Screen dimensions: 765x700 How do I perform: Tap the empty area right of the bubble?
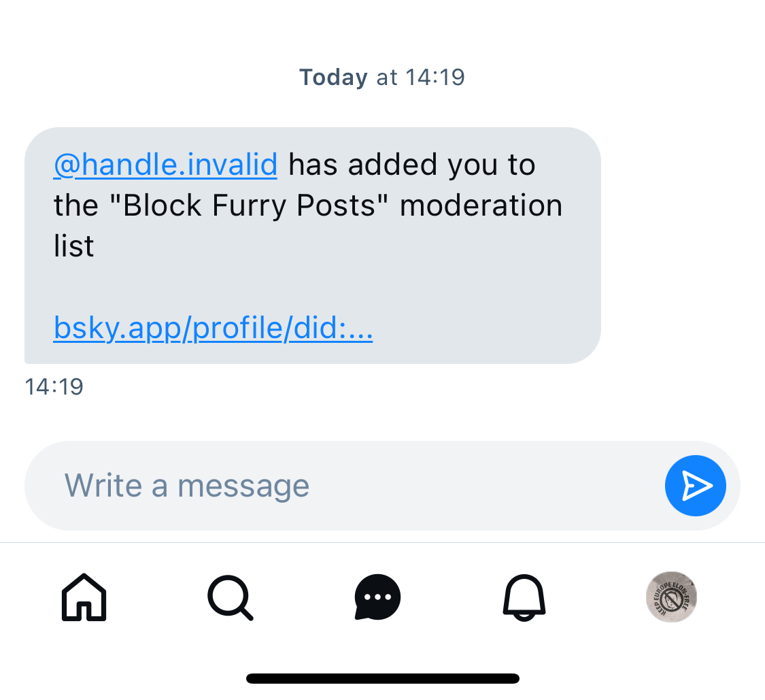[x=680, y=245]
